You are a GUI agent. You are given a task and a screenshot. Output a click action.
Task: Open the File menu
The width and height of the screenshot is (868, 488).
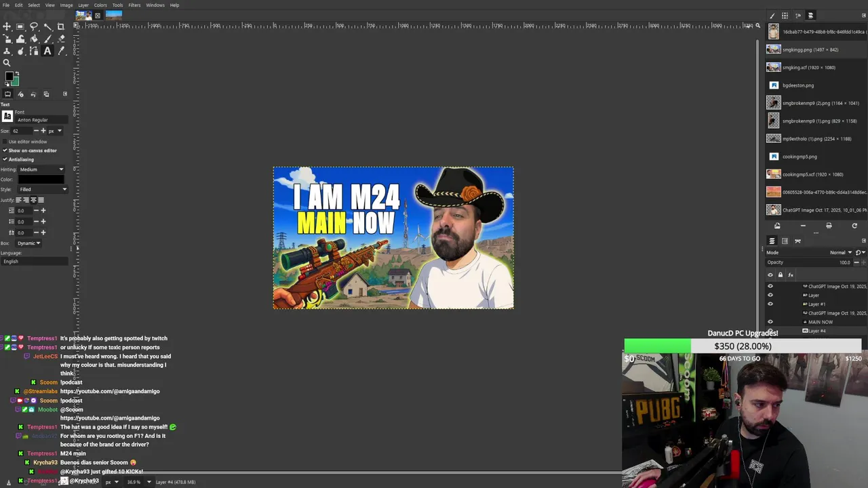click(x=5, y=5)
